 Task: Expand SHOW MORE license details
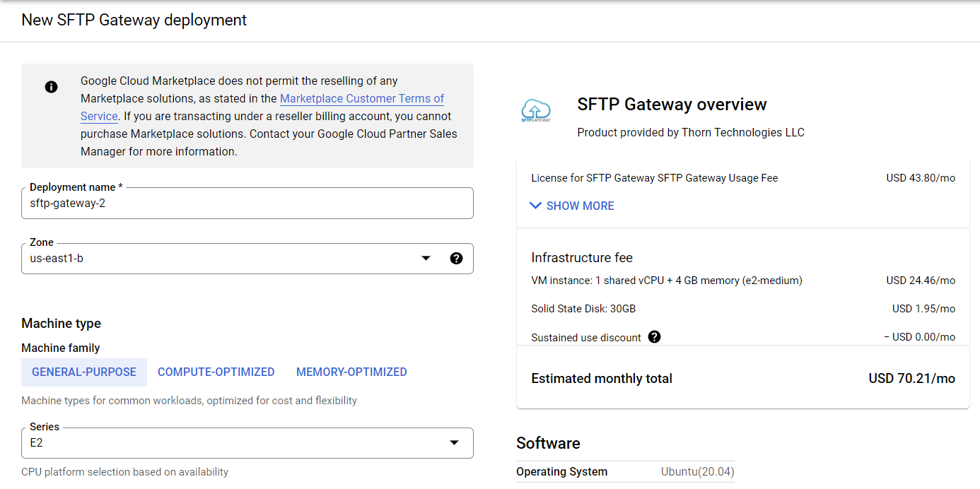572,206
